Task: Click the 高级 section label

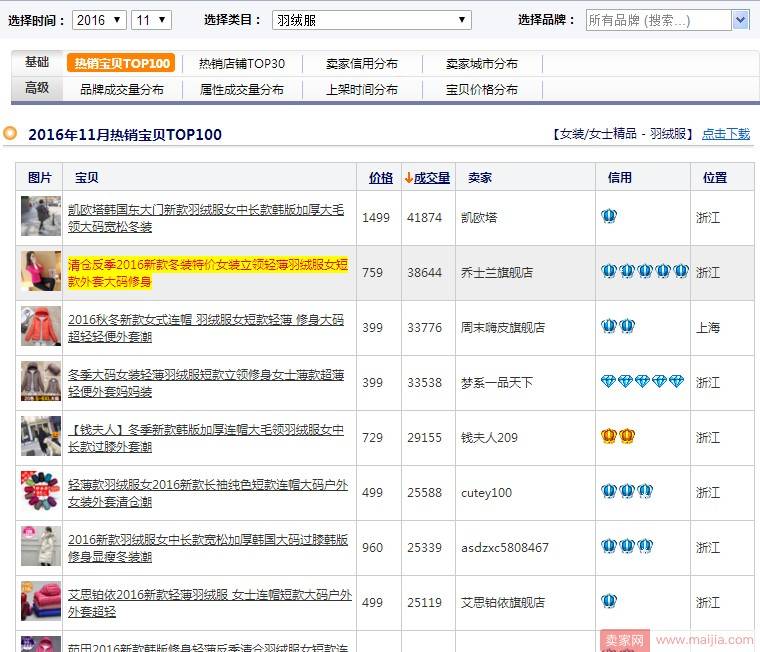Action: point(37,88)
